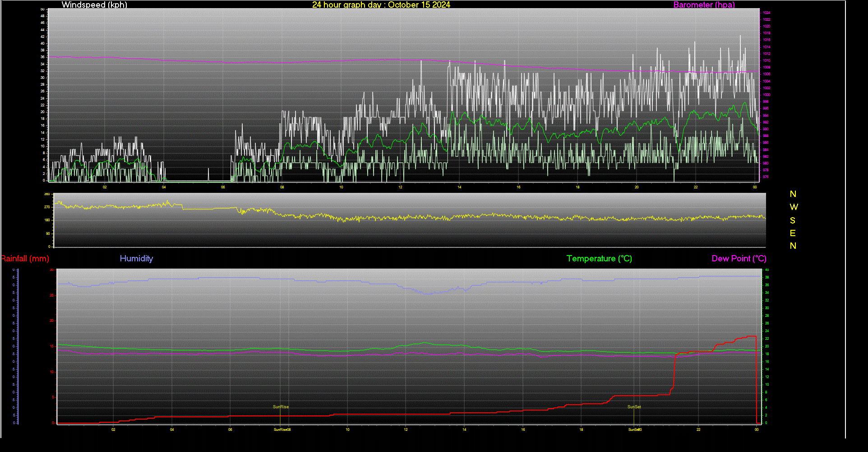Click the '360' tick on wind direction axis

47,194
